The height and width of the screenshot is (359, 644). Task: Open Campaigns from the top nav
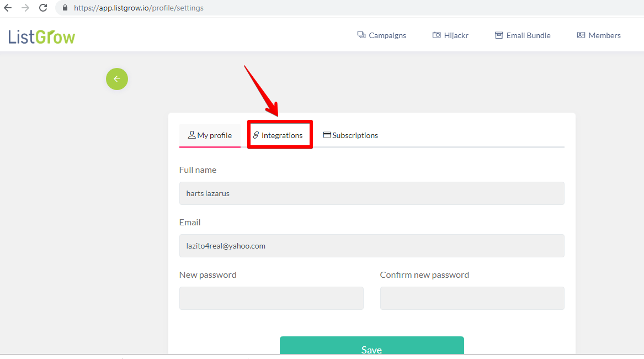pyautogui.click(x=381, y=35)
